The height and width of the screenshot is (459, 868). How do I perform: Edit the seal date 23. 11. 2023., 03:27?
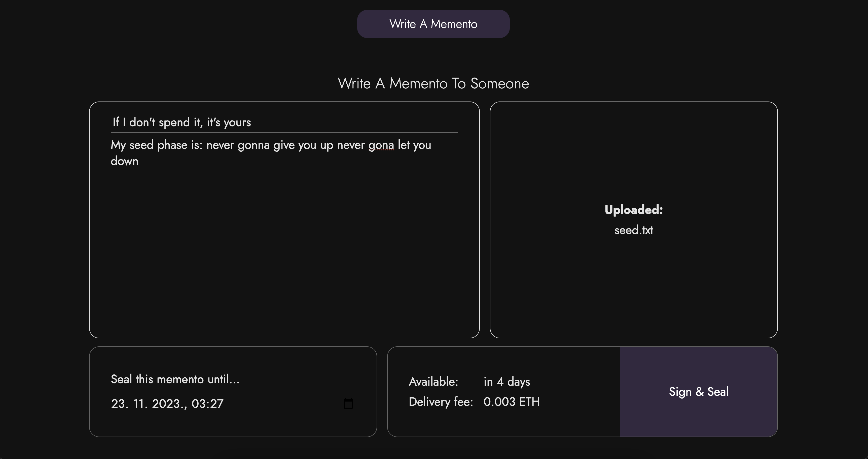[167, 404]
